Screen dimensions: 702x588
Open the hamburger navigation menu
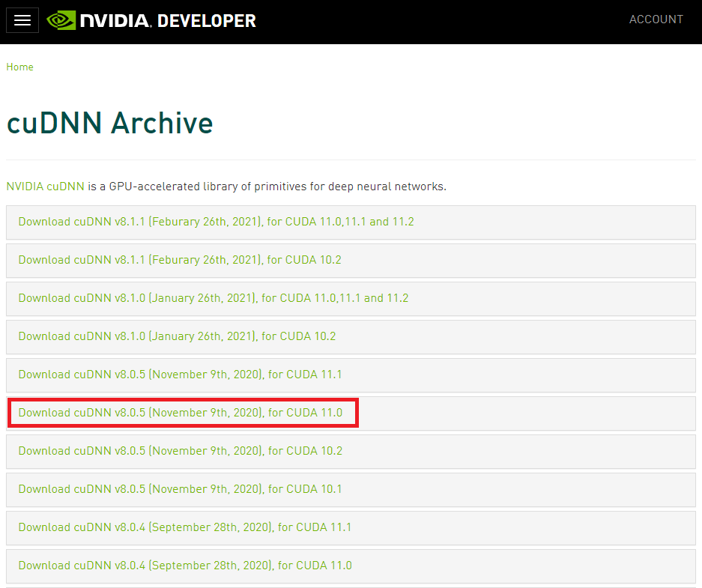point(22,20)
